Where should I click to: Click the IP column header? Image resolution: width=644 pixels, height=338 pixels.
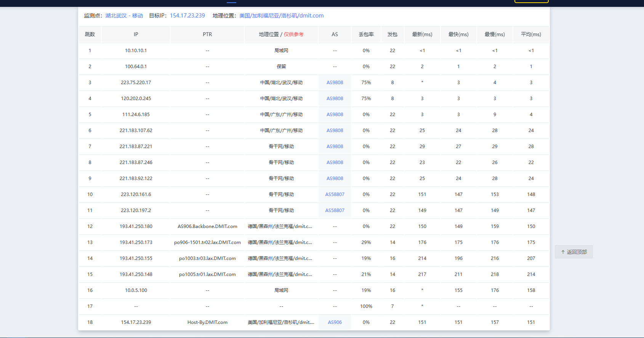[x=136, y=34]
